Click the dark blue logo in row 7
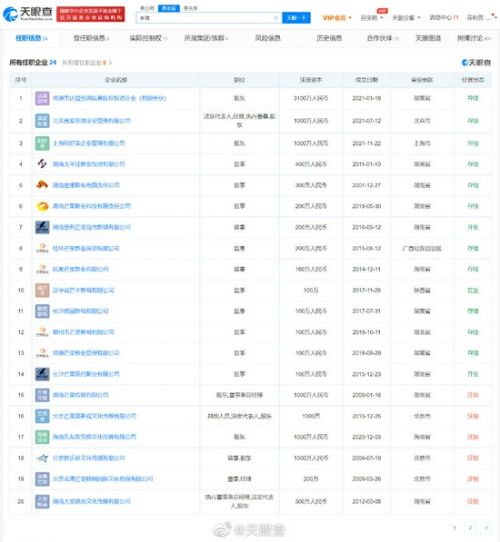This screenshot has height=542, width=500. tap(42, 227)
